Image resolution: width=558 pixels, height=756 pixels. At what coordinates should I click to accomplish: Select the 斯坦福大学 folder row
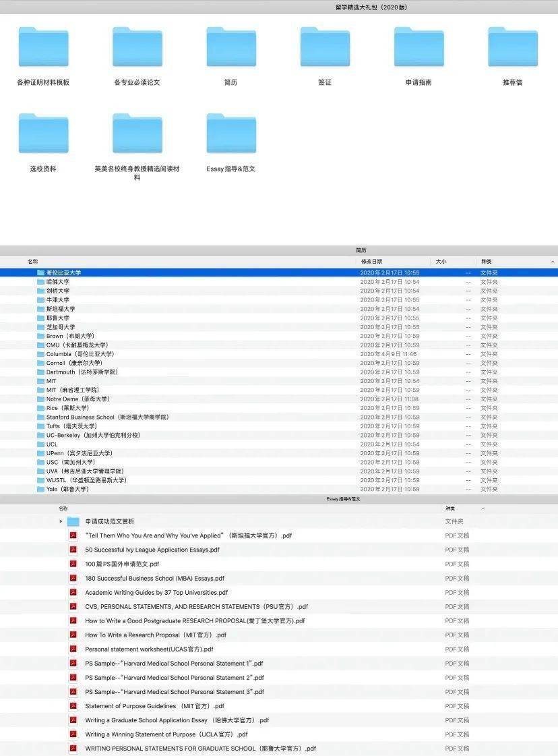click(279, 309)
